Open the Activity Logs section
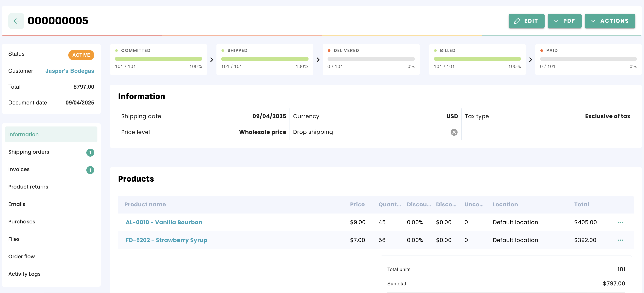644x293 pixels. coord(24,274)
